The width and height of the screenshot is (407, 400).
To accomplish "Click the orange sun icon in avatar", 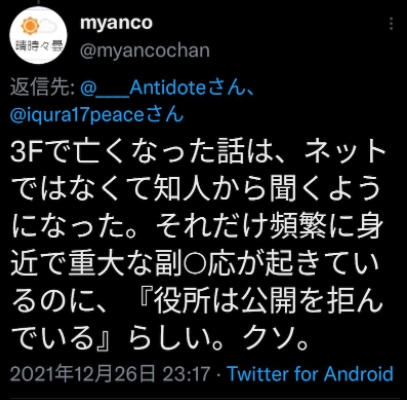I will (x=28, y=27).
